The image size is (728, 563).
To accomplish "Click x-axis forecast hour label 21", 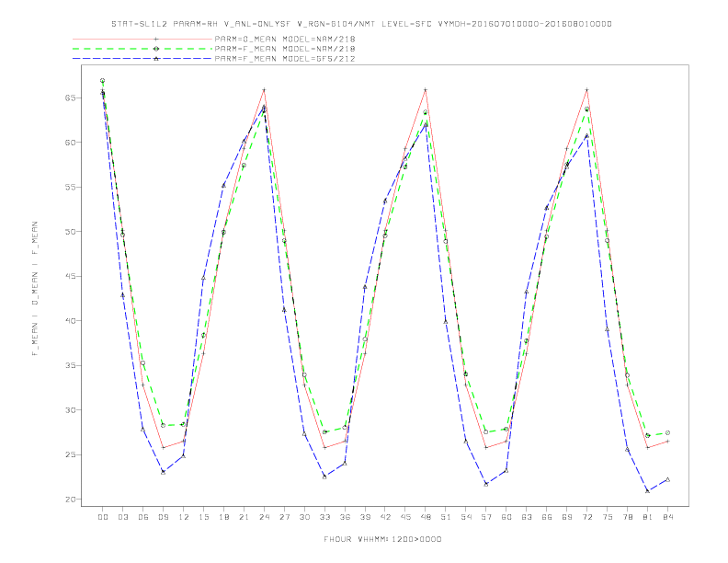I will click(244, 517).
